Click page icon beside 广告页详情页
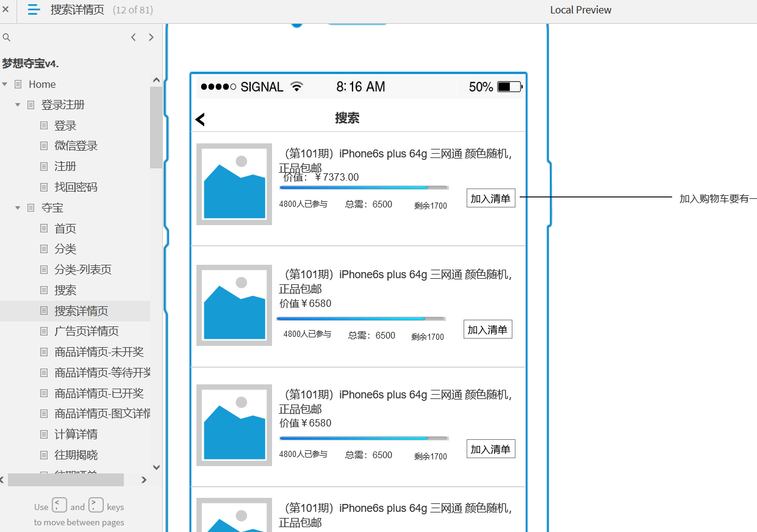This screenshot has width=757, height=532. (43, 331)
